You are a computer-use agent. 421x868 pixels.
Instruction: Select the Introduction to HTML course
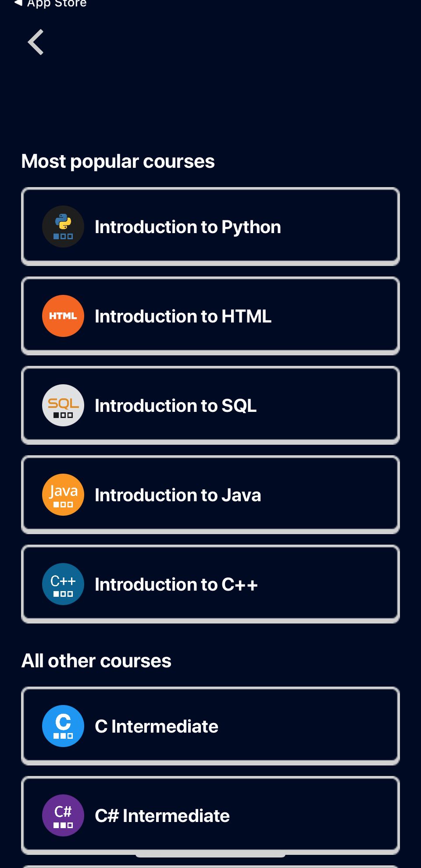[x=210, y=316]
